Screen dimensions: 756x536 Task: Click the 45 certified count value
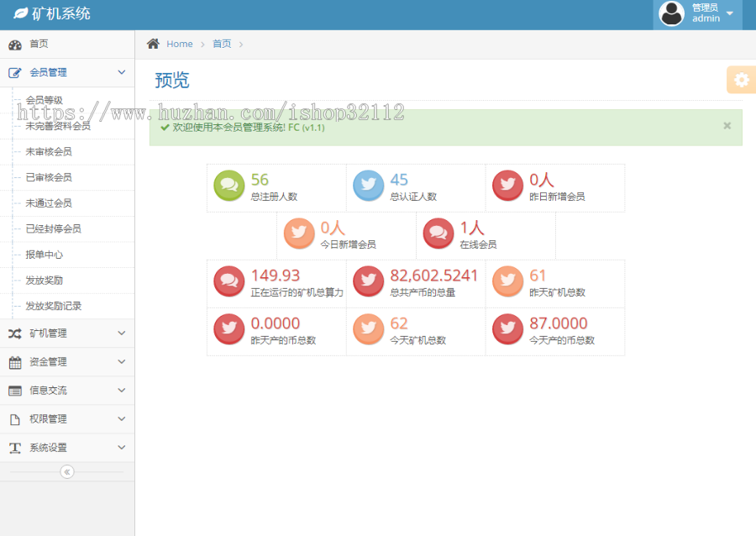coord(399,180)
